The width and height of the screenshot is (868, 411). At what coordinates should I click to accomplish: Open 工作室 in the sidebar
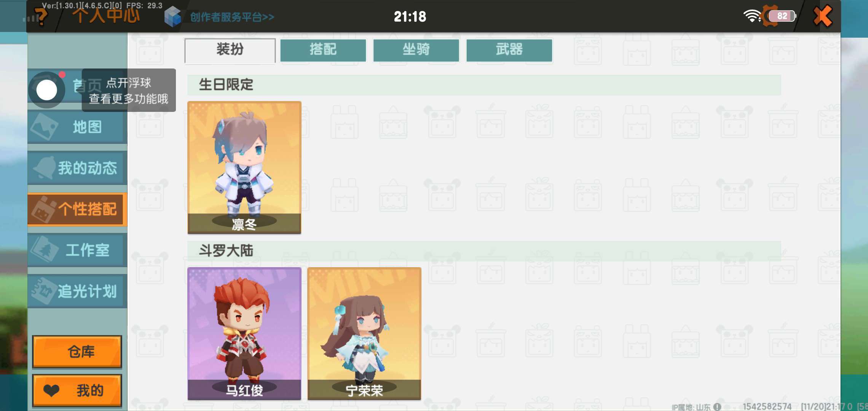pos(77,250)
